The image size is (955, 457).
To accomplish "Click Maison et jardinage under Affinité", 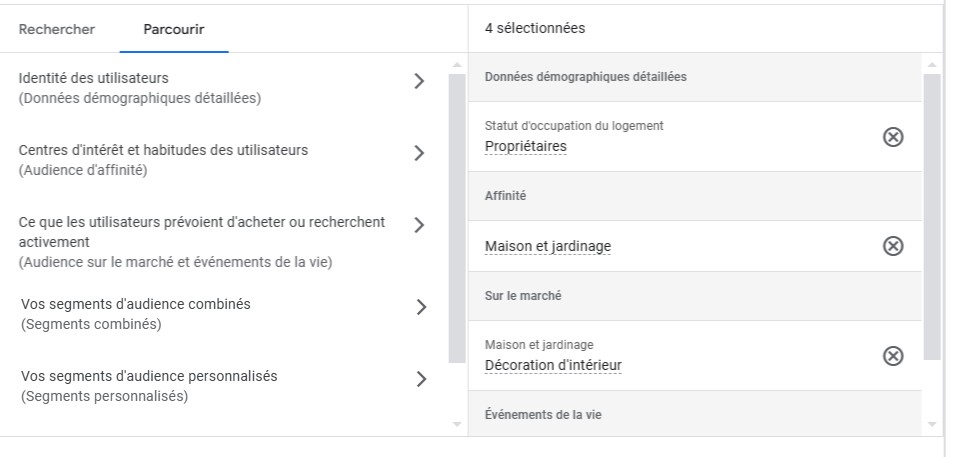I will click(x=548, y=246).
